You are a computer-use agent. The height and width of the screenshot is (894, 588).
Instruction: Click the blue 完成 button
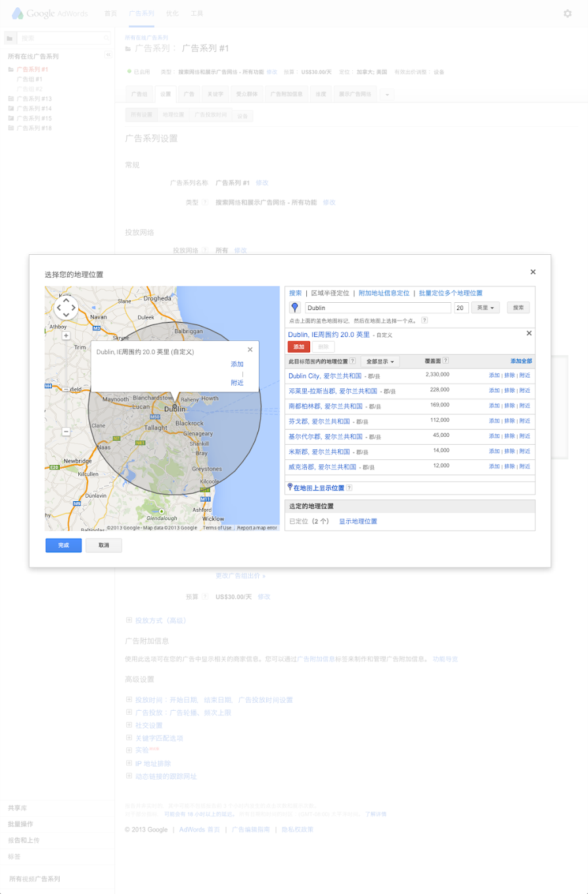pos(63,545)
